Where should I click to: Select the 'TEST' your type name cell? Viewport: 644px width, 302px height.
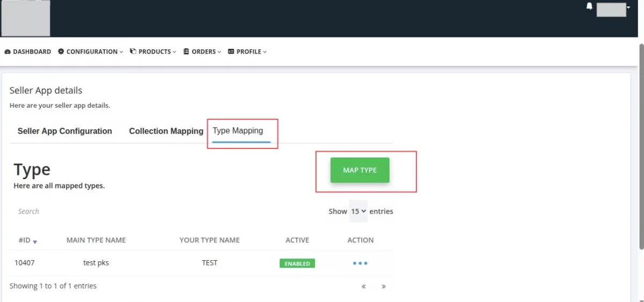pos(210,263)
